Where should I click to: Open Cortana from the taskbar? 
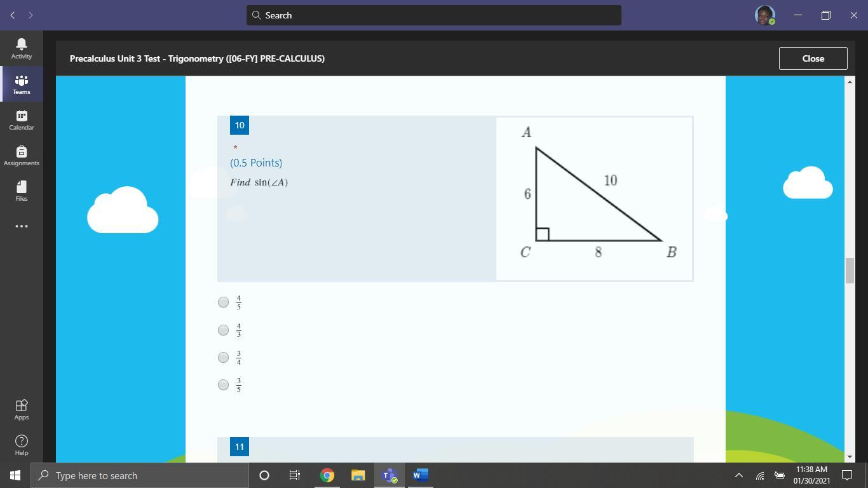point(264,475)
